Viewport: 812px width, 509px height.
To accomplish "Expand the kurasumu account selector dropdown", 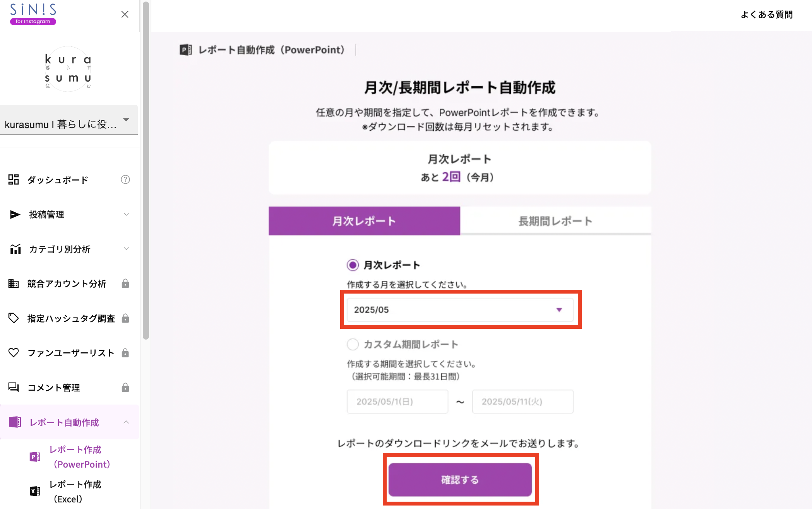I will 126,120.
